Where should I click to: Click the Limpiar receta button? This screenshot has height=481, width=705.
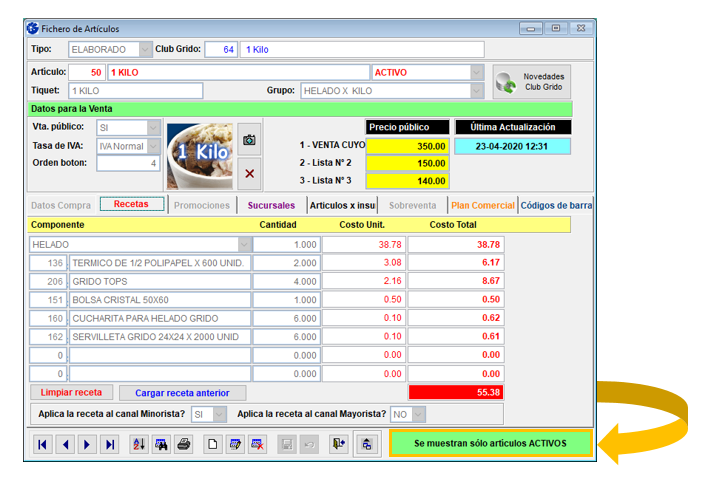coord(71,393)
